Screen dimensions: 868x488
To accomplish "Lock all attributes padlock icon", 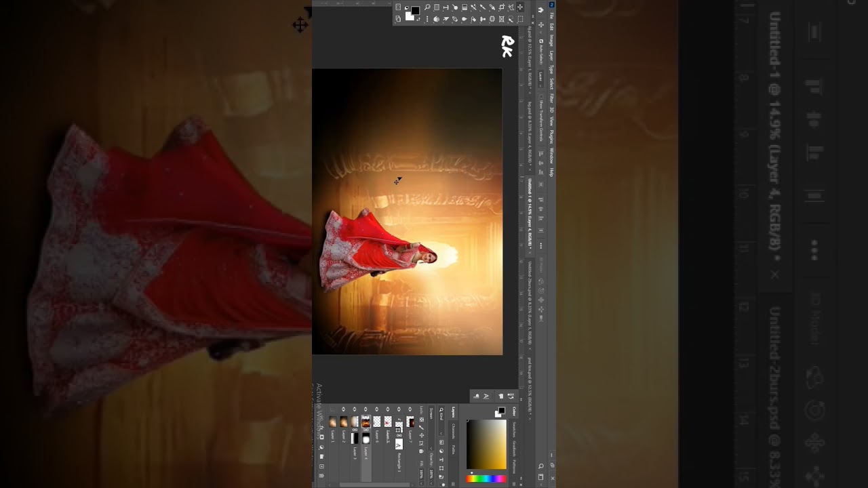I will (x=421, y=451).
